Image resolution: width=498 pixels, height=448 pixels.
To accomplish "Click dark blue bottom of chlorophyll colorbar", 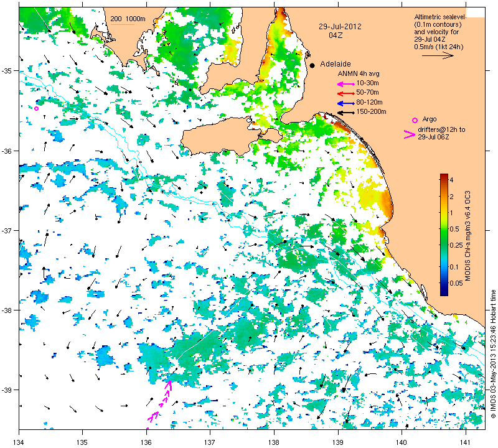I will 444,292.
